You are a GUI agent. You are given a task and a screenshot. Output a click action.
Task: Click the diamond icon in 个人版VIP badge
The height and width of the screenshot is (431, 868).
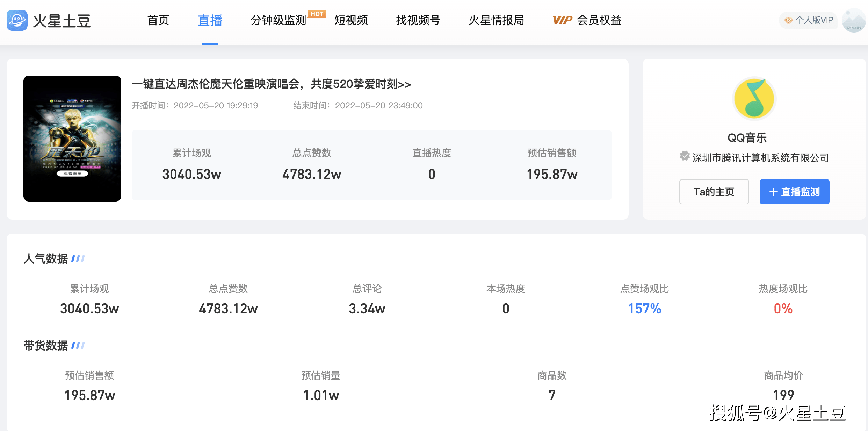tap(788, 20)
